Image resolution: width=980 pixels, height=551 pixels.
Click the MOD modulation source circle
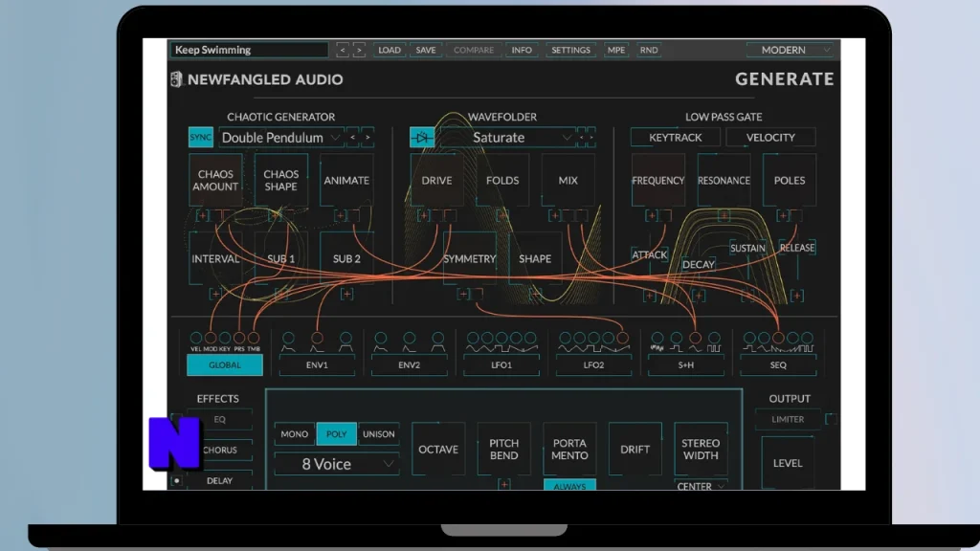[211, 338]
